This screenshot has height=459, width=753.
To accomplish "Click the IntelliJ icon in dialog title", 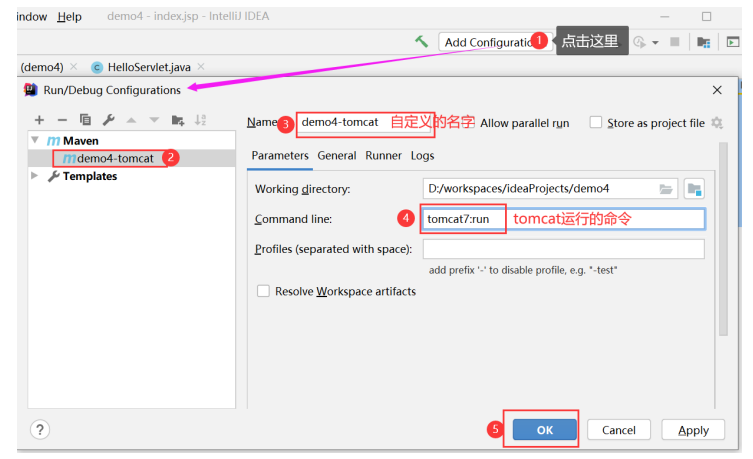I will [x=30, y=90].
